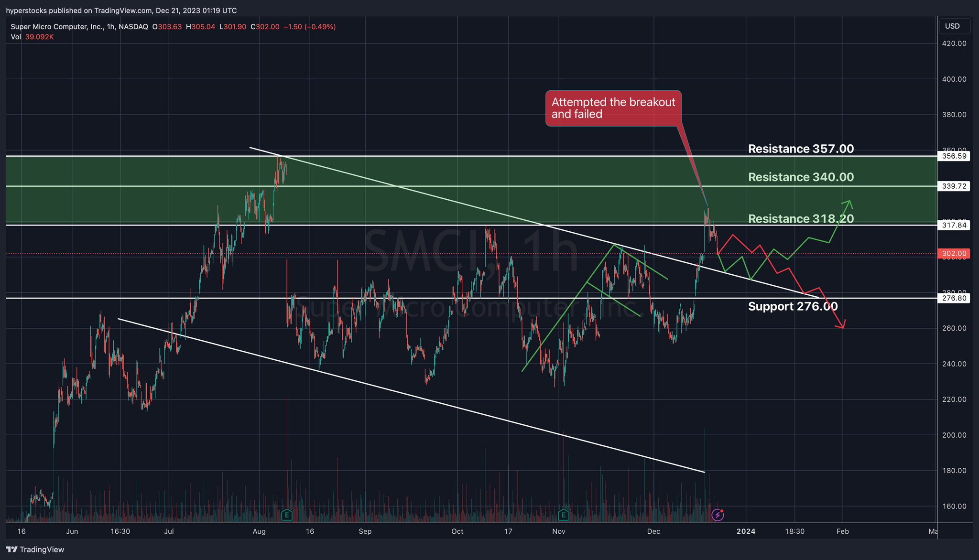Screen dimensions: 979x560
Task: Select the 'Attempted the breakout and failed' callout
Action: tap(613, 108)
